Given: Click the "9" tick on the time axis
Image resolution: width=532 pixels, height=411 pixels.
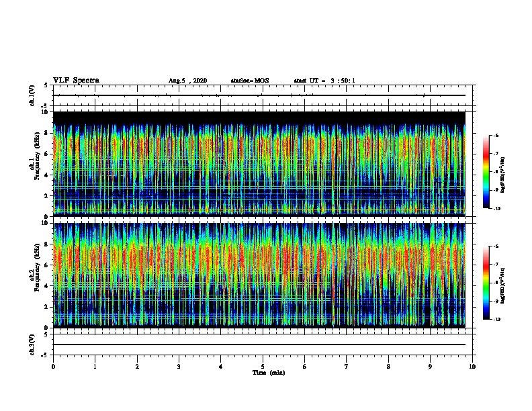Looking at the screenshot, I should pos(430,367).
